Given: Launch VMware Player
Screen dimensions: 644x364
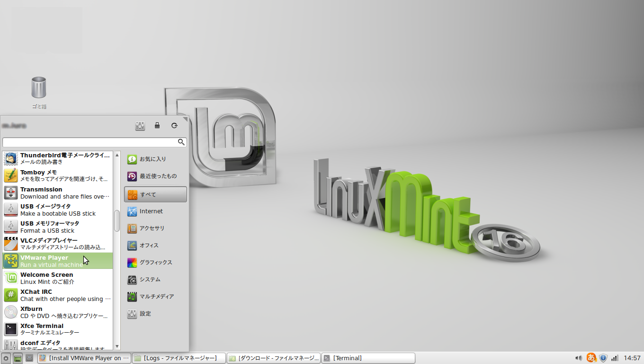Looking at the screenshot, I should tap(57, 261).
